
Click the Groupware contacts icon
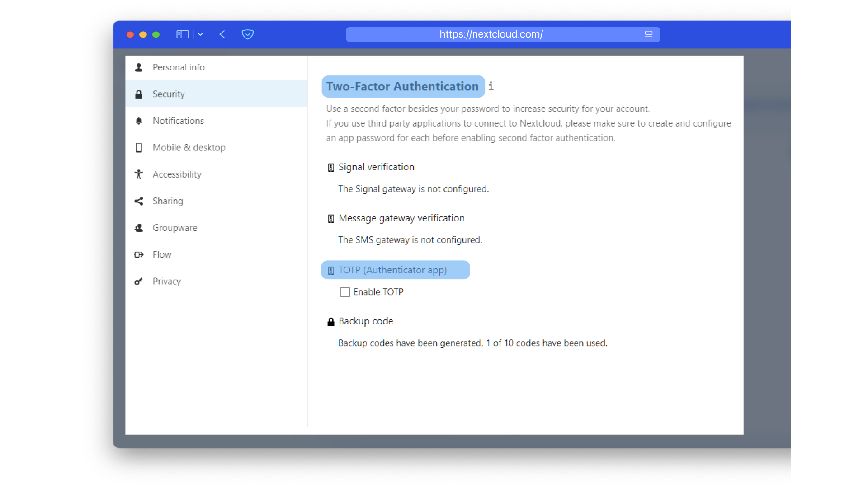139,228
